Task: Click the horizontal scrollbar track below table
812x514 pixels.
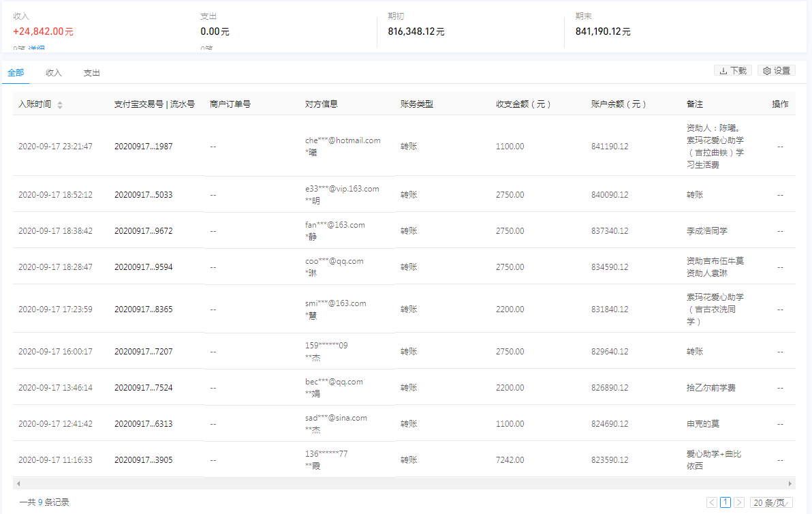Action: (403, 483)
